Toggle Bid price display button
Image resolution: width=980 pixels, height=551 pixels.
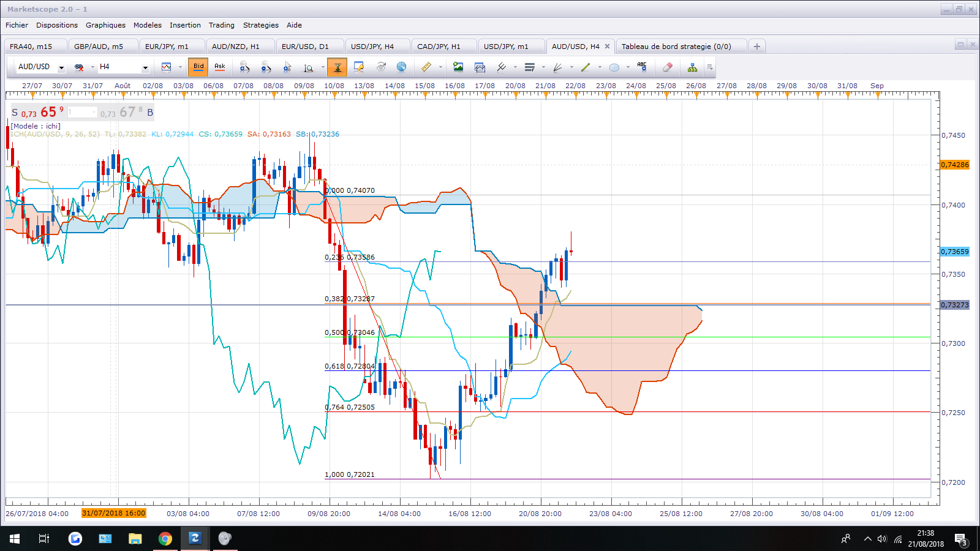point(198,67)
